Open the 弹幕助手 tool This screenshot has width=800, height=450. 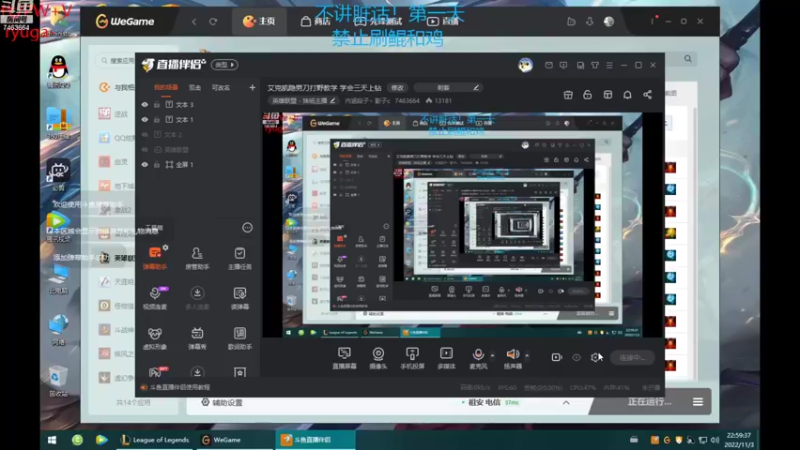(155, 258)
